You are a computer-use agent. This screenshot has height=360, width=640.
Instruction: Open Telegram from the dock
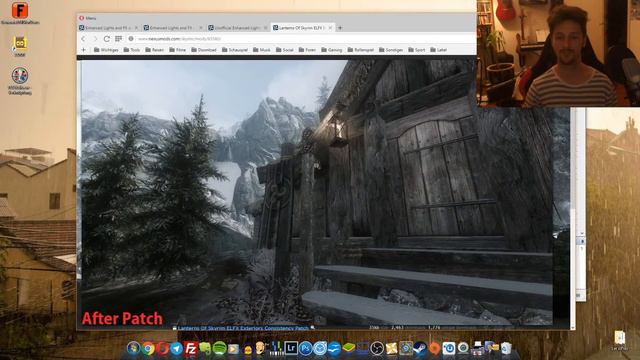[177, 348]
